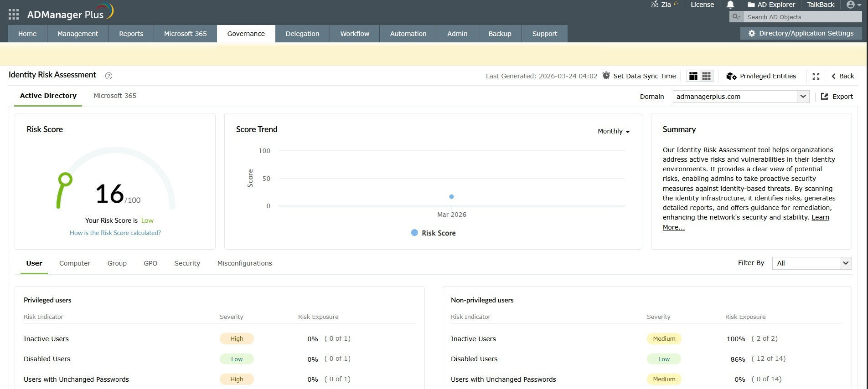
Task: Open Directory/Application Settings gear
Action: click(x=801, y=33)
